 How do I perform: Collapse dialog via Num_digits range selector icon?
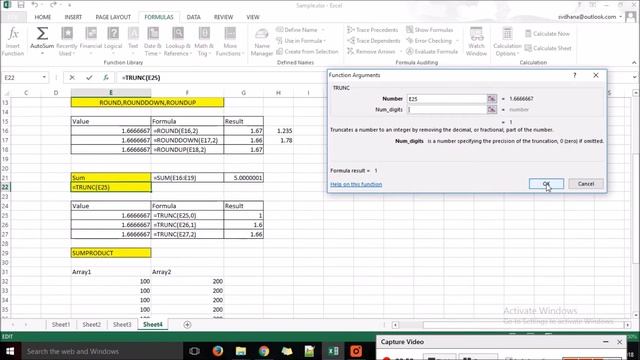click(492, 109)
